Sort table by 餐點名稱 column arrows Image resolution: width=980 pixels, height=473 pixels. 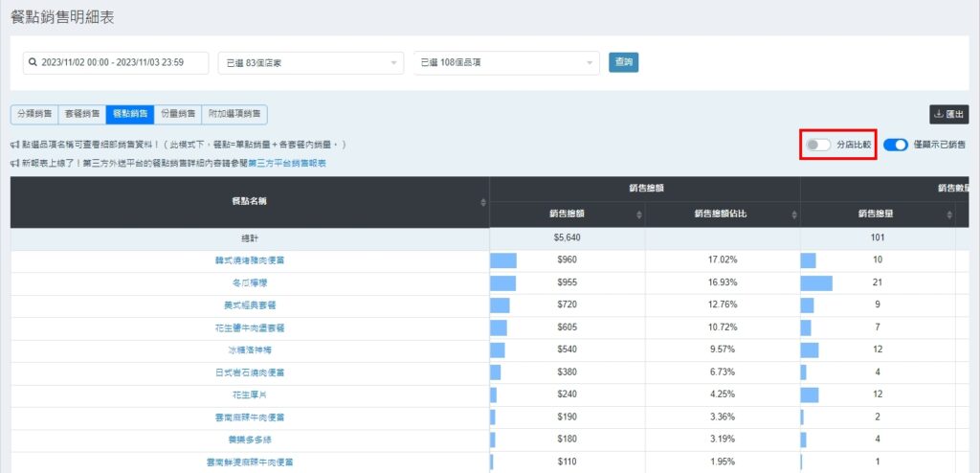[482, 202]
